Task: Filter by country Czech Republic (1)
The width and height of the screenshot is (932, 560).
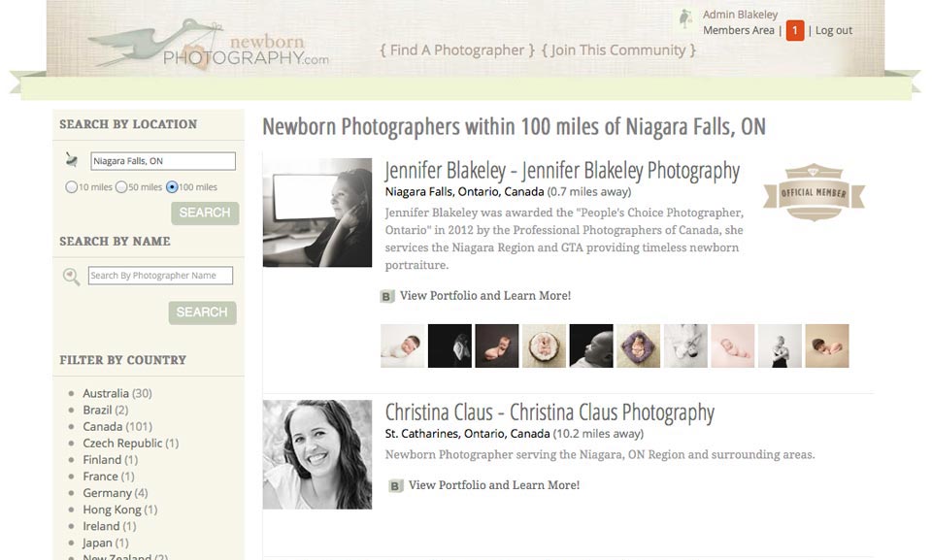Action: click(x=131, y=444)
